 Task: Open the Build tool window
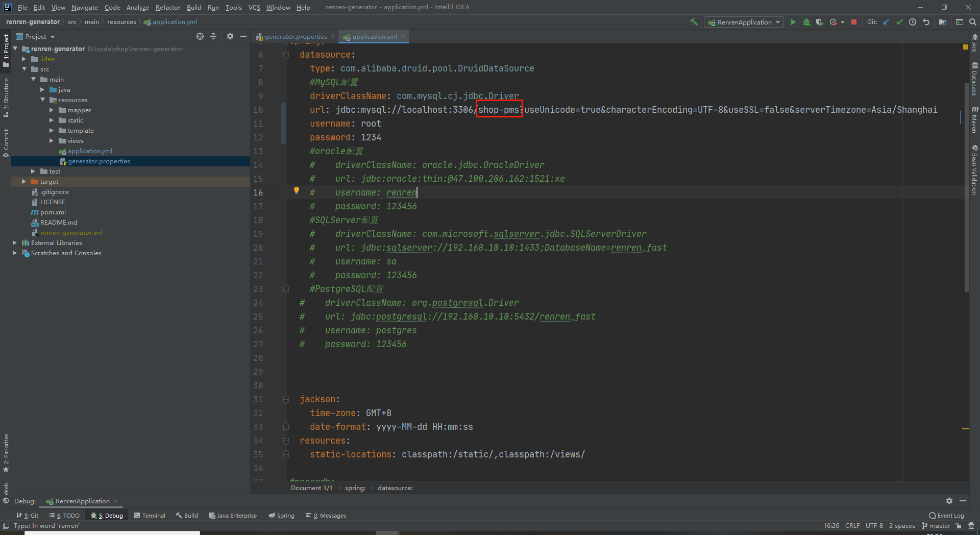click(x=187, y=516)
